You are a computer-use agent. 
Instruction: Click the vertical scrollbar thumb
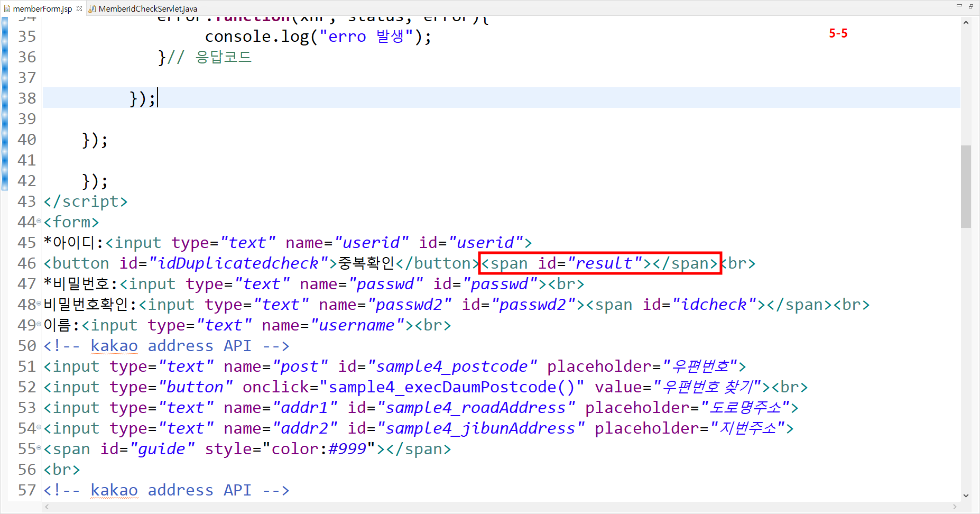pos(966,186)
